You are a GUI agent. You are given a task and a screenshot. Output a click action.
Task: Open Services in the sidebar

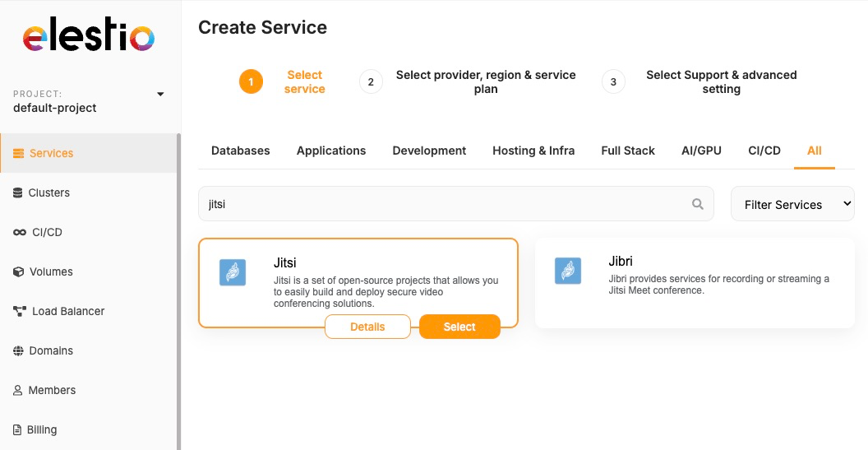(x=88, y=153)
